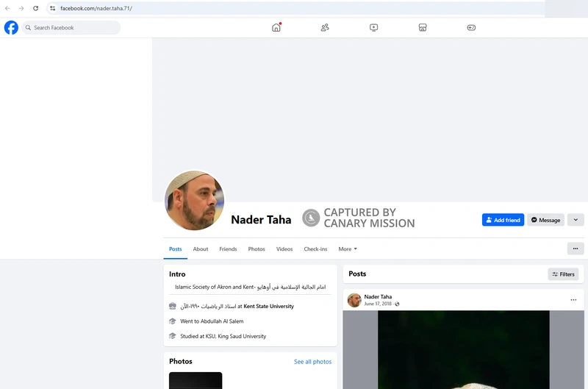Open the Marketplace icon
Screen dimensions: 588x389
click(423, 27)
